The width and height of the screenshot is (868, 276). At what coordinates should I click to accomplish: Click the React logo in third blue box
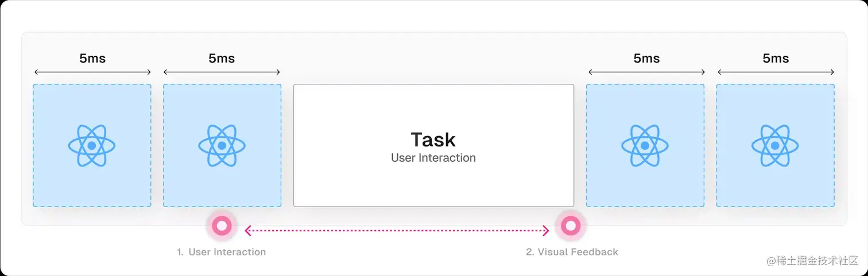tap(645, 146)
